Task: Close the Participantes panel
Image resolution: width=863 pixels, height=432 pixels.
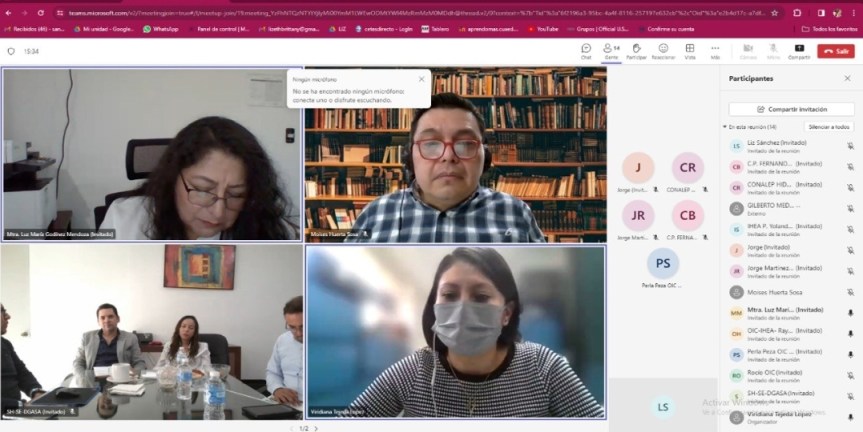Action: (847, 78)
